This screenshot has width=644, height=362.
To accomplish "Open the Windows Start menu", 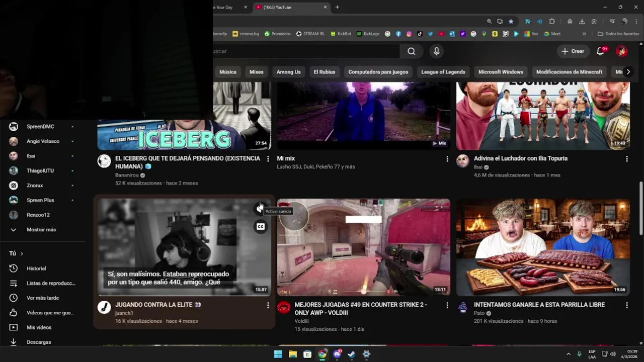I will (278, 354).
